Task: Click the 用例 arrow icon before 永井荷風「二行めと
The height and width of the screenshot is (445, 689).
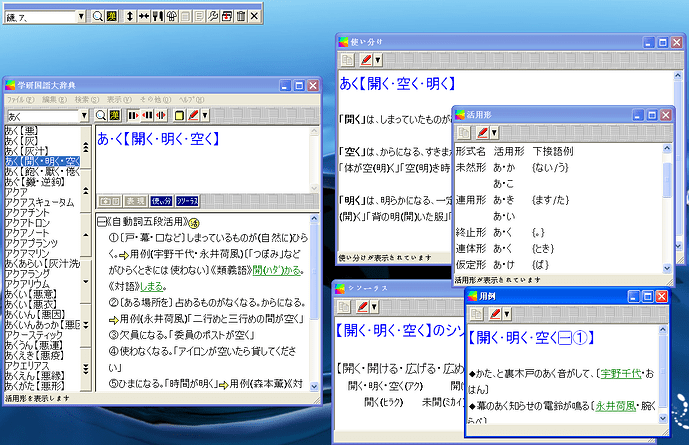Action: [x=114, y=320]
